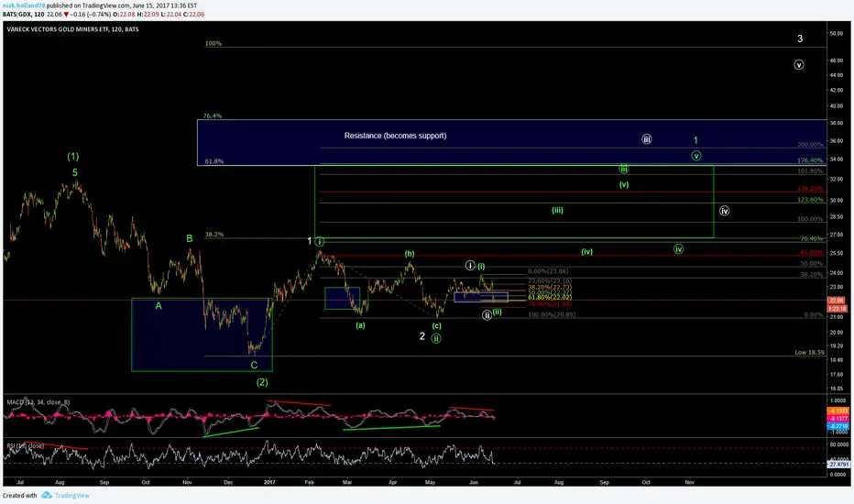Click the RSI value tag 27.4791
854x504 pixels.
838,465
